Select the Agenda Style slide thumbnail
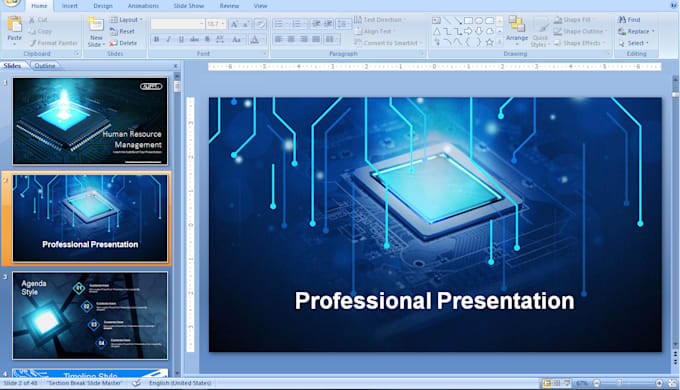 [90, 315]
